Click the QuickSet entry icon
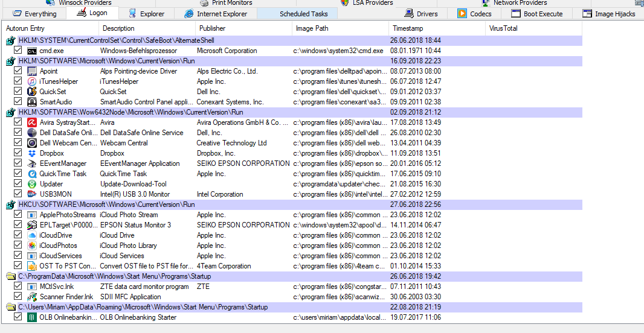This screenshot has width=644, height=333. [x=31, y=92]
